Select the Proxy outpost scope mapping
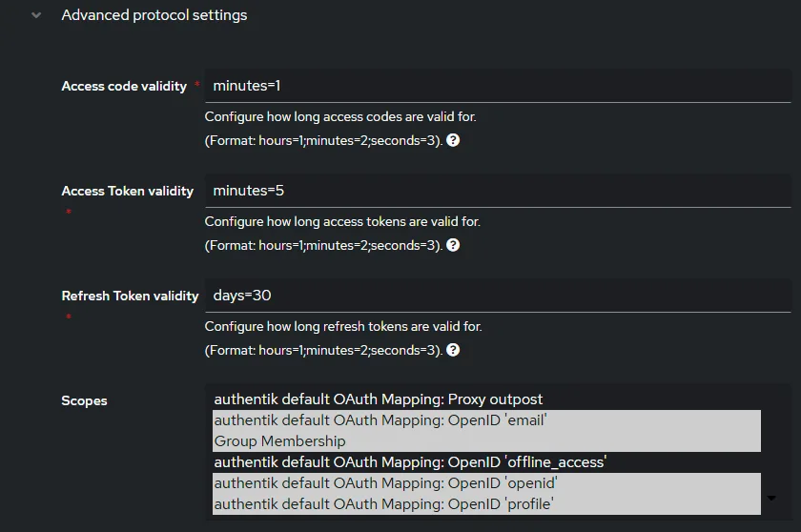This screenshot has height=532, width=801. pos(379,399)
